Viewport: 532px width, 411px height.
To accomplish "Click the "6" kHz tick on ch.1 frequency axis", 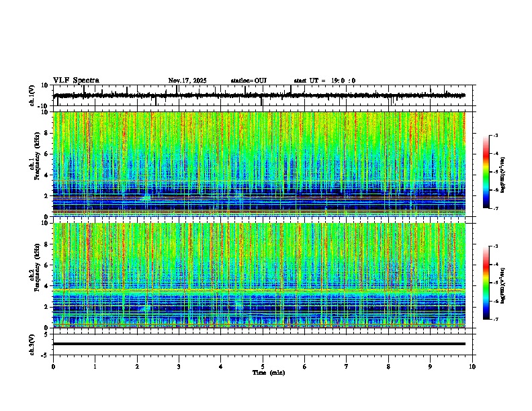I will pos(46,154).
